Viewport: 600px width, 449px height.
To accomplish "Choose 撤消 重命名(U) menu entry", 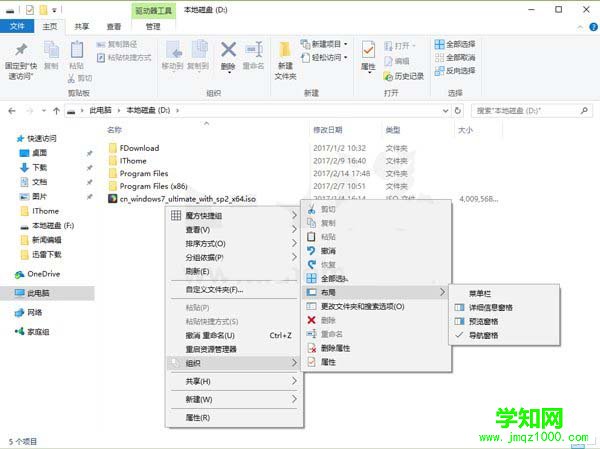I will [x=233, y=335].
